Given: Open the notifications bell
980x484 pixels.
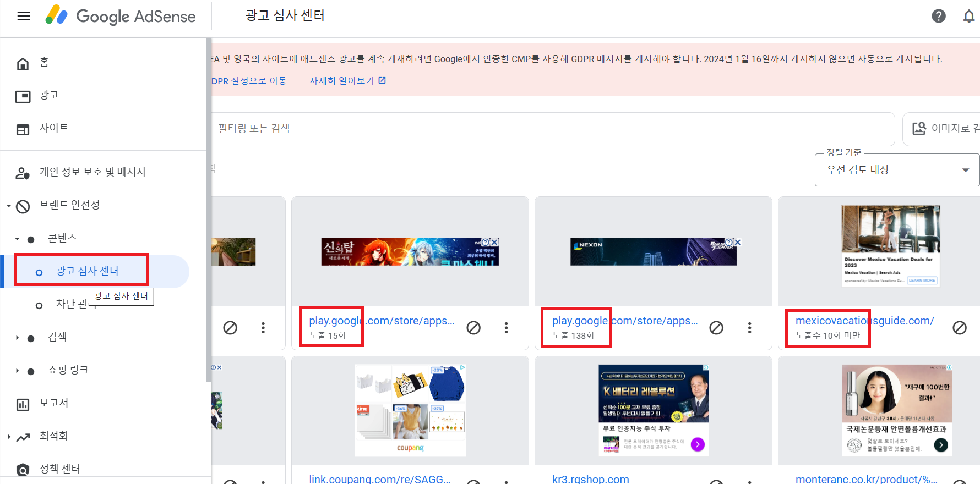Looking at the screenshot, I should [969, 16].
